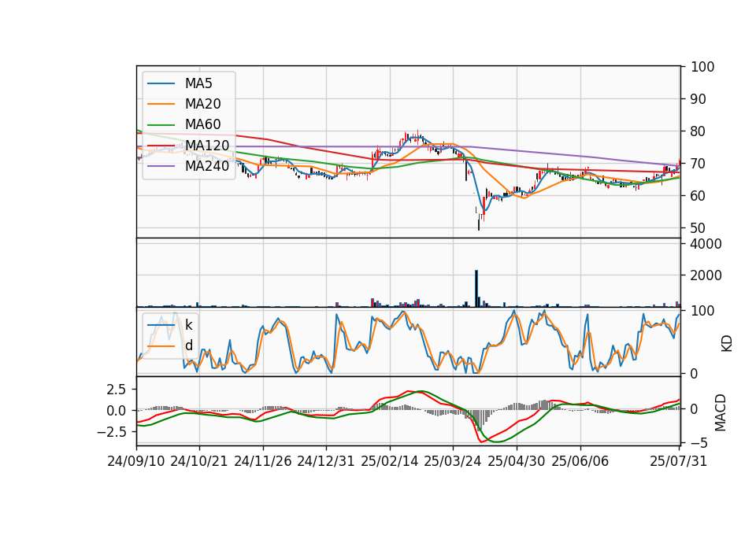
Task: Click the price axis value 70
Action: [x=699, y=164]
